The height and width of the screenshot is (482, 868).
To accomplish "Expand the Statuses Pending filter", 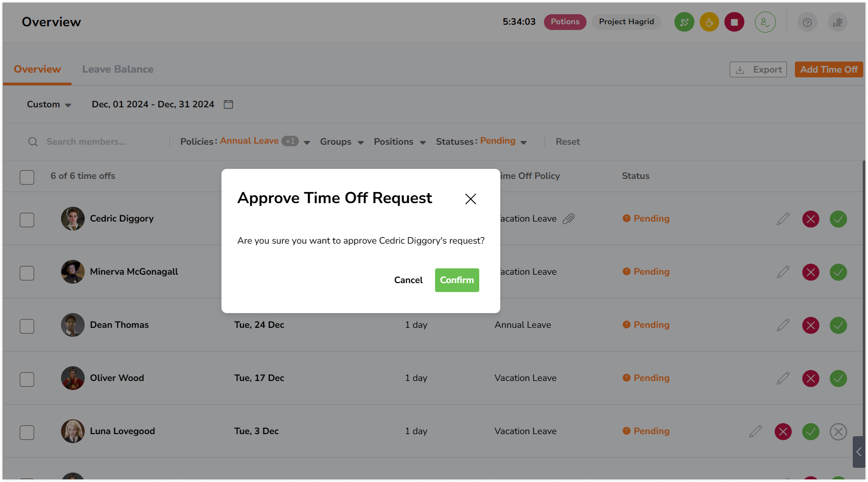I will [481, 142].
